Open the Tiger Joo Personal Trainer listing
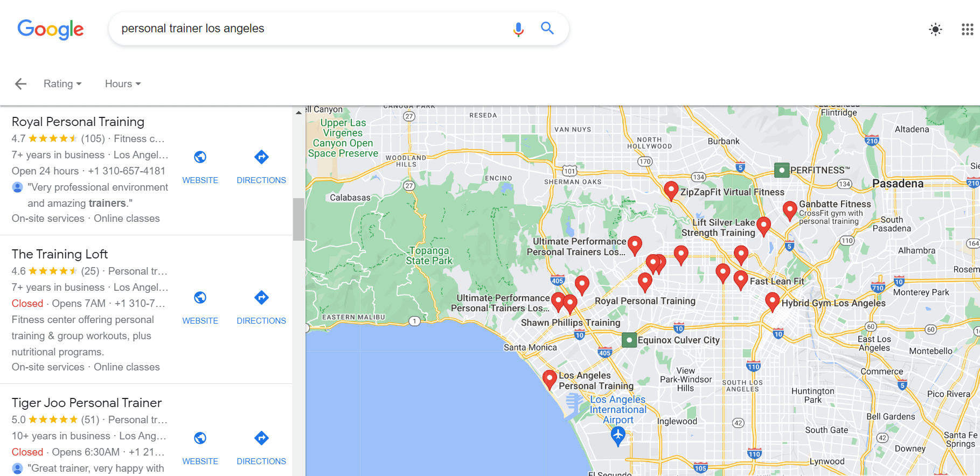 tap(87, 403)
